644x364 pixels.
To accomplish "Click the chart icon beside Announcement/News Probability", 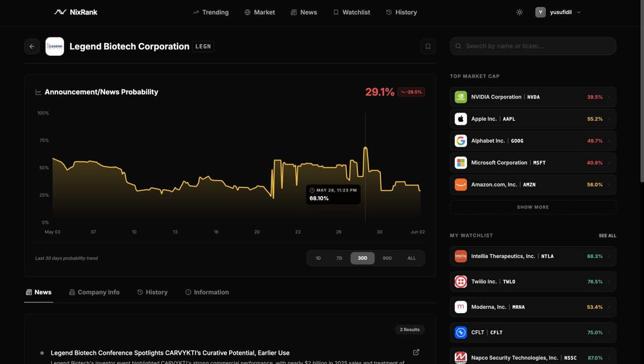I will pyautogui.click(x=39, y=92).
